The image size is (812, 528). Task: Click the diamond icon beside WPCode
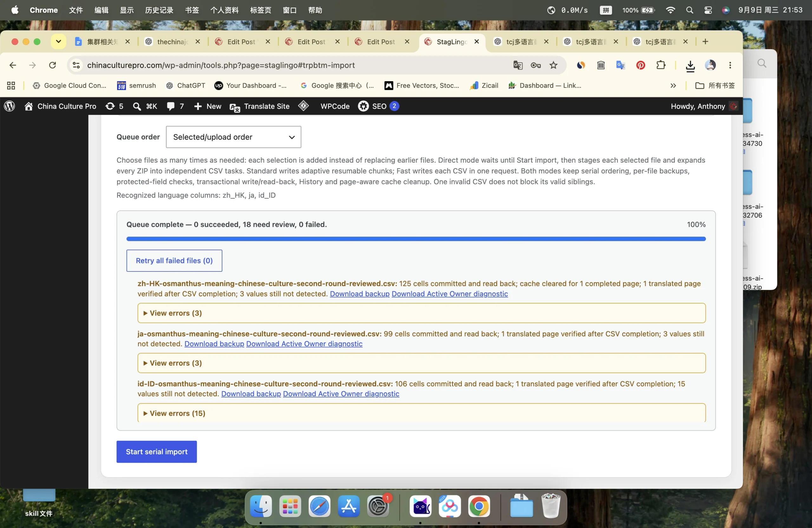pyautogui.click(x=303, y=106)
